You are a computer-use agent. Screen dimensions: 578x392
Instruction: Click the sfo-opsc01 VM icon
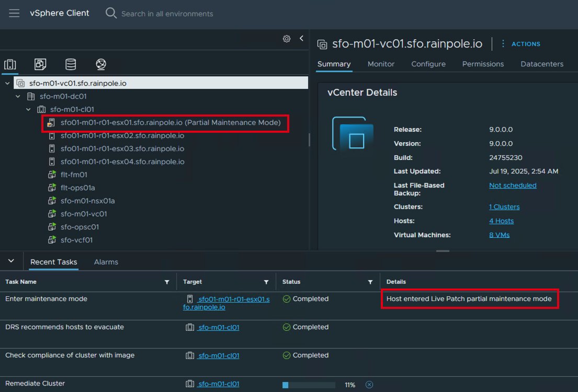tap(52, 227)
